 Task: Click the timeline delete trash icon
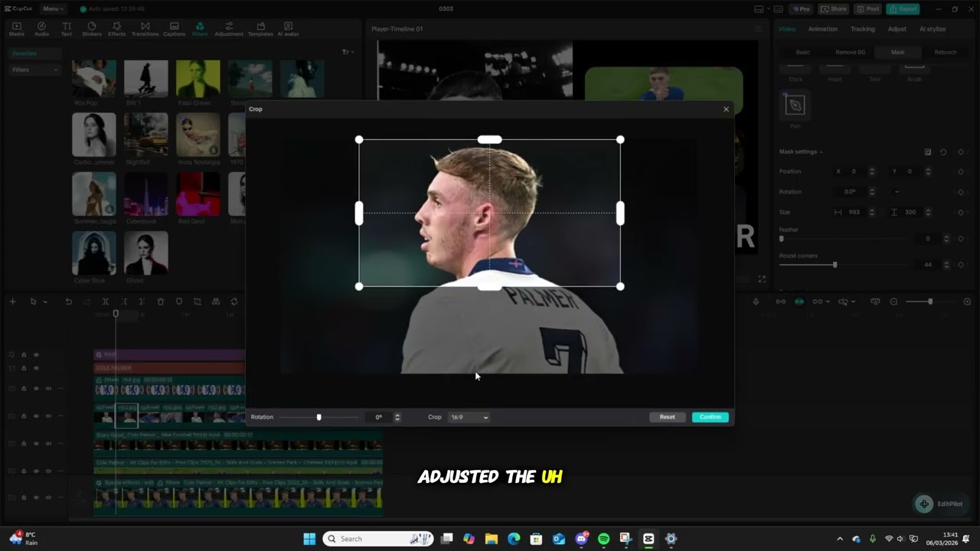pyautogui.click(x=161, y=302)
